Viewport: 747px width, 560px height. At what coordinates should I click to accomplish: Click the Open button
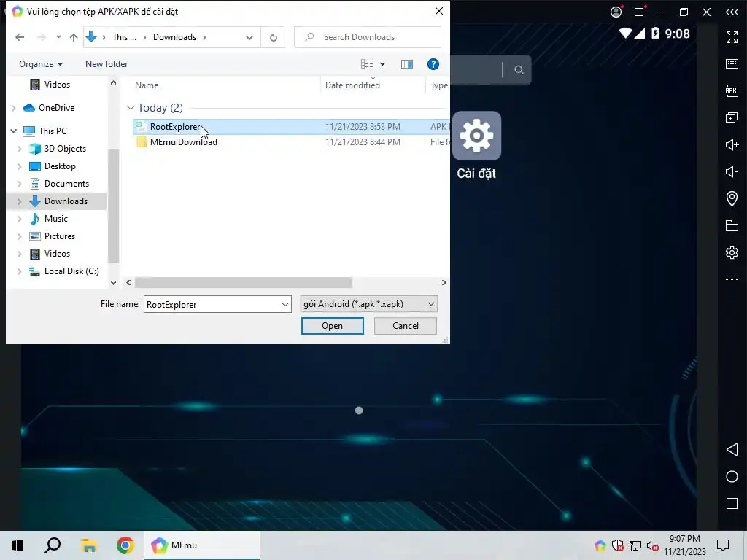(332, 326)
